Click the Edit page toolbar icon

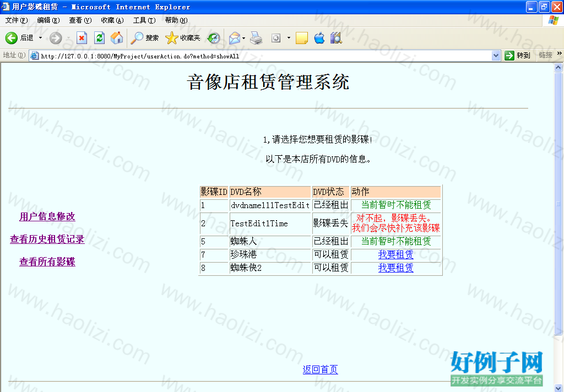[x=276, y=38]
